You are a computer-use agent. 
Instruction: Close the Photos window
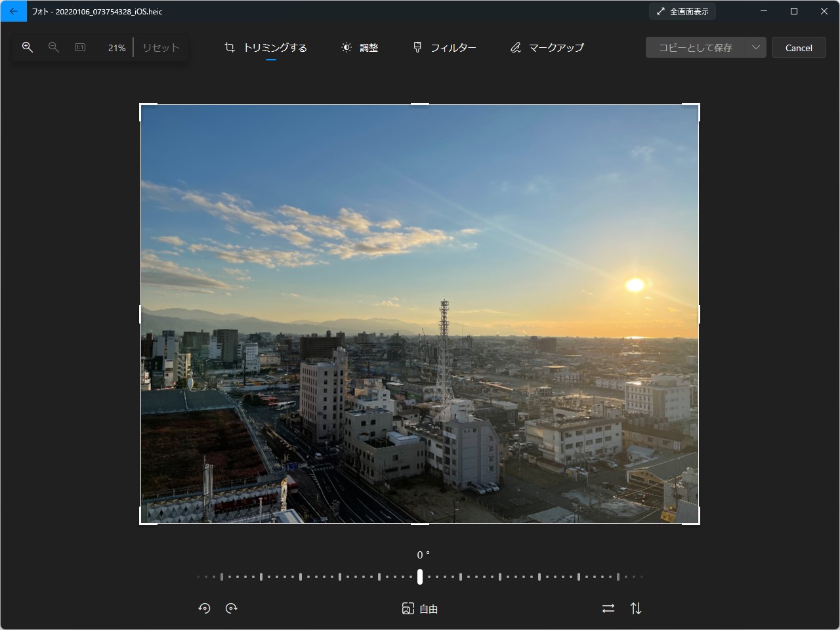coord(824,11)
